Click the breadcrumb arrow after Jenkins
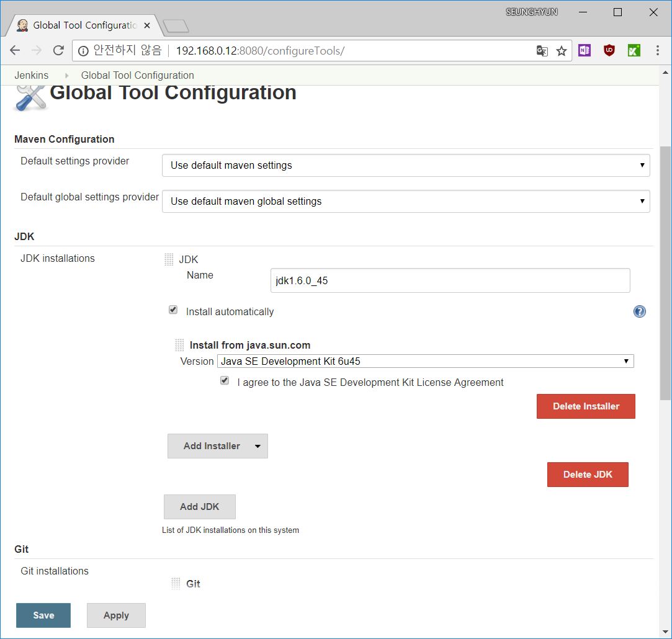The image size is (672, 639). point(67,76)
